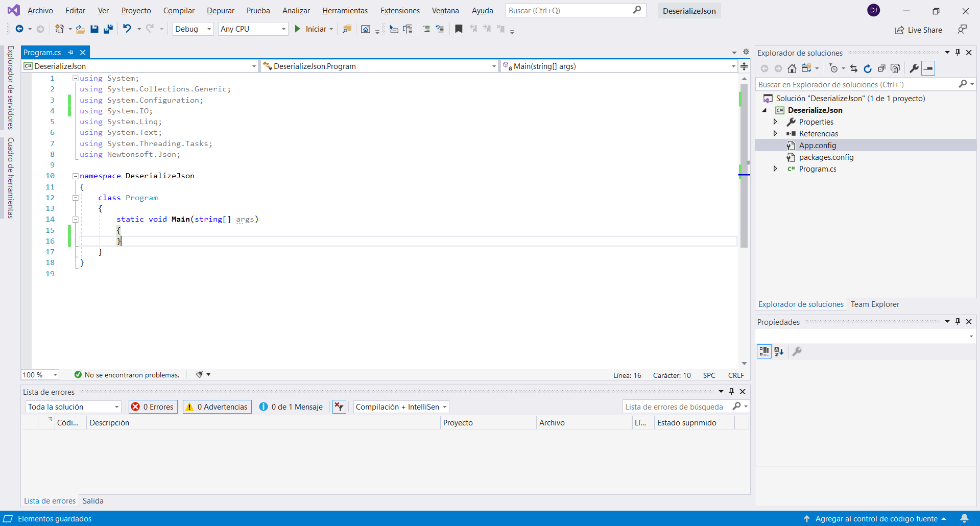Image resolution: width=980 pixels, height=526 pixels.
Task: Toggle the 0 Errores filter
Action: 153,407
